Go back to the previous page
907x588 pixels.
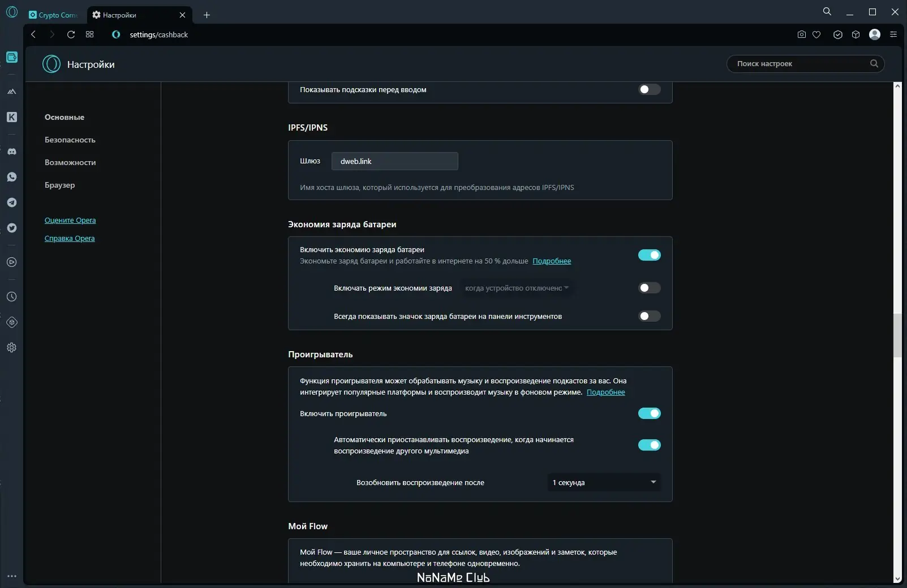(33, 34)
